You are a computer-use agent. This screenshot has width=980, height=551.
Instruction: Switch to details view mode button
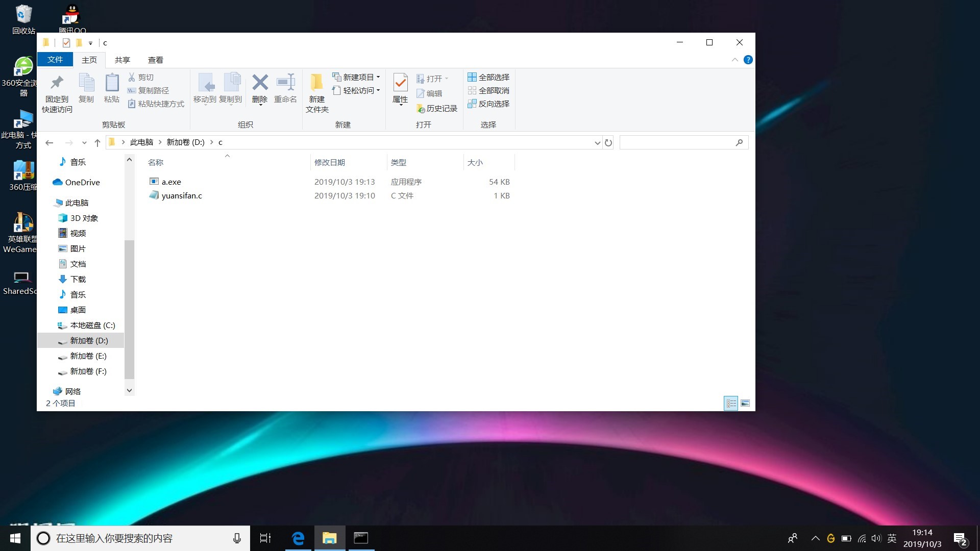pyautogui.click(x=731, y=403)
